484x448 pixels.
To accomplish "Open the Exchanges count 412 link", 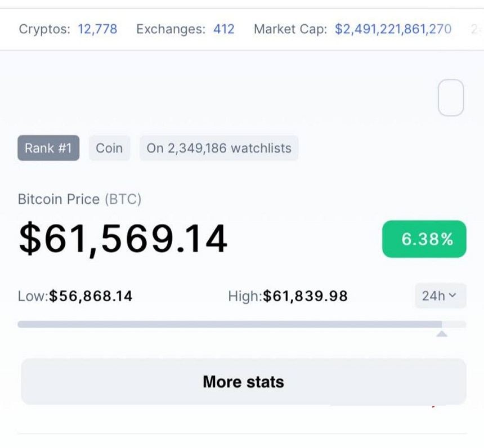I will [x=223, y=29].
